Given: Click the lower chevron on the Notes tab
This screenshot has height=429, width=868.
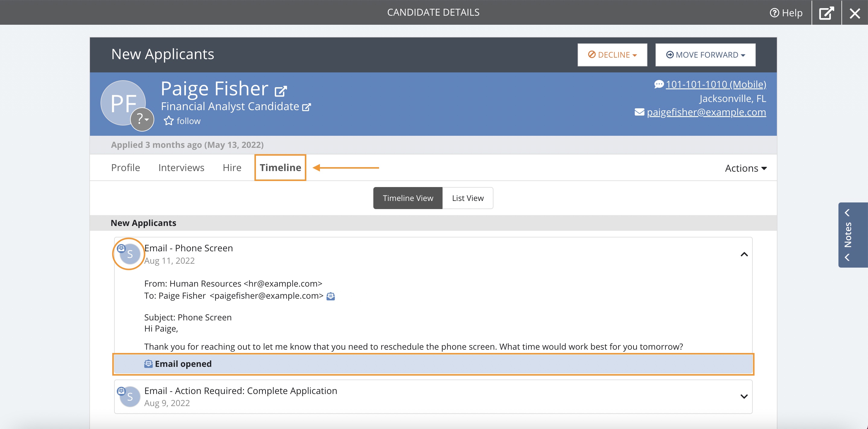Looking at the screenshot, I should click(847, 258).
